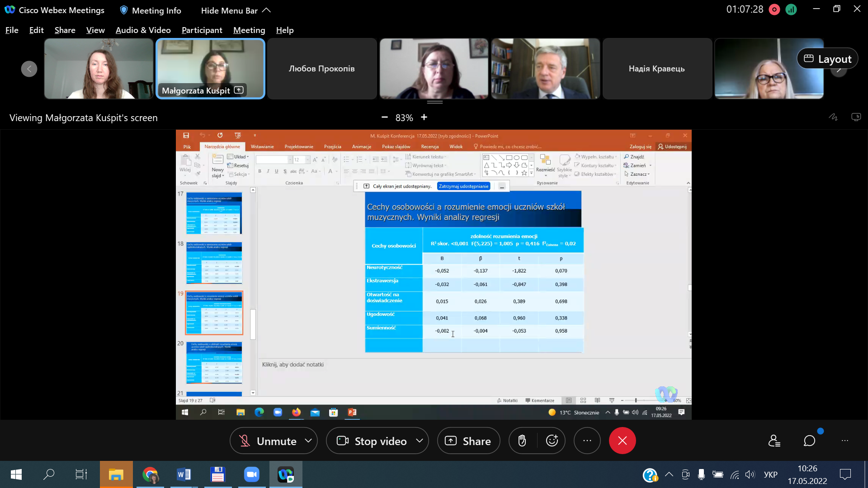The image size is (868, 488).
Task: Zoom in on the shared screen
Action: 424,117
